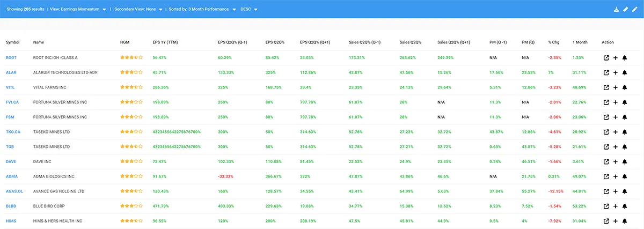The width and height of the screenshot is (644, 229).
Task: Sort by HGM column header
Action: [x=125, y=42]
